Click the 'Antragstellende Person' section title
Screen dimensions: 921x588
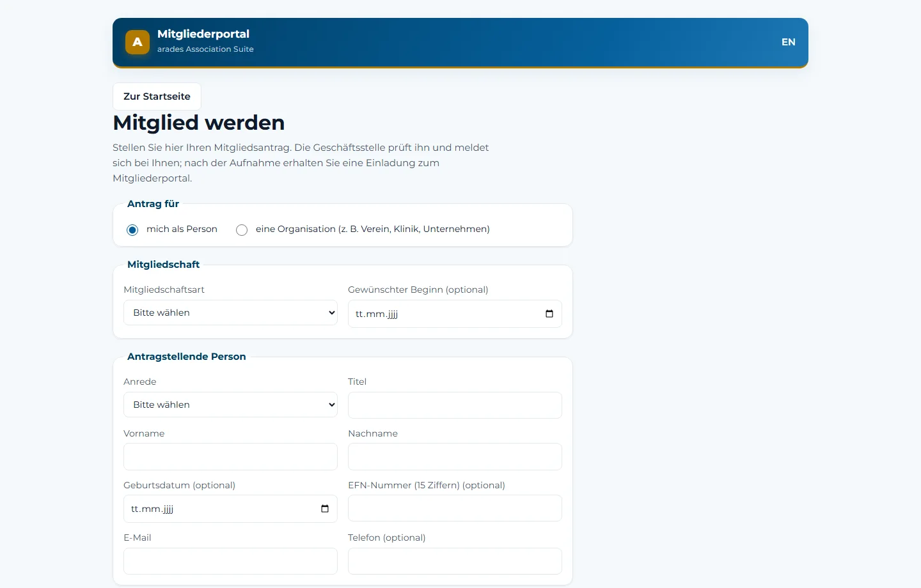tap(187, 357)
